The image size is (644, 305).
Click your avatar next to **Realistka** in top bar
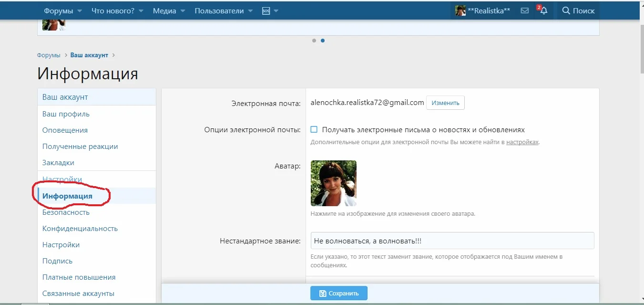click(x=460, y=10)
